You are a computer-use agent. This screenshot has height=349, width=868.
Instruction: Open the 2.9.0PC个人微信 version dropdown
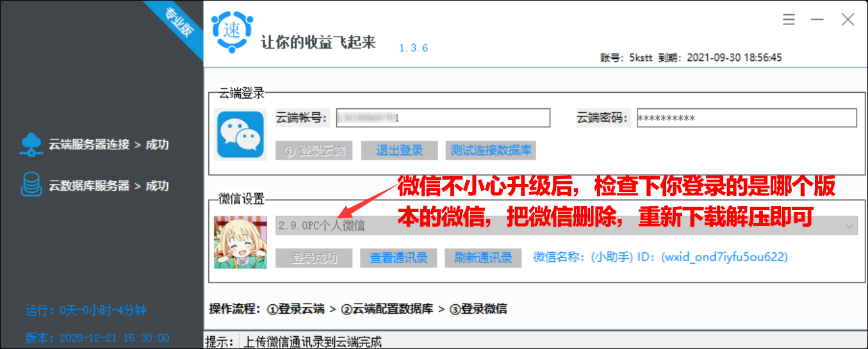point(567,225)
